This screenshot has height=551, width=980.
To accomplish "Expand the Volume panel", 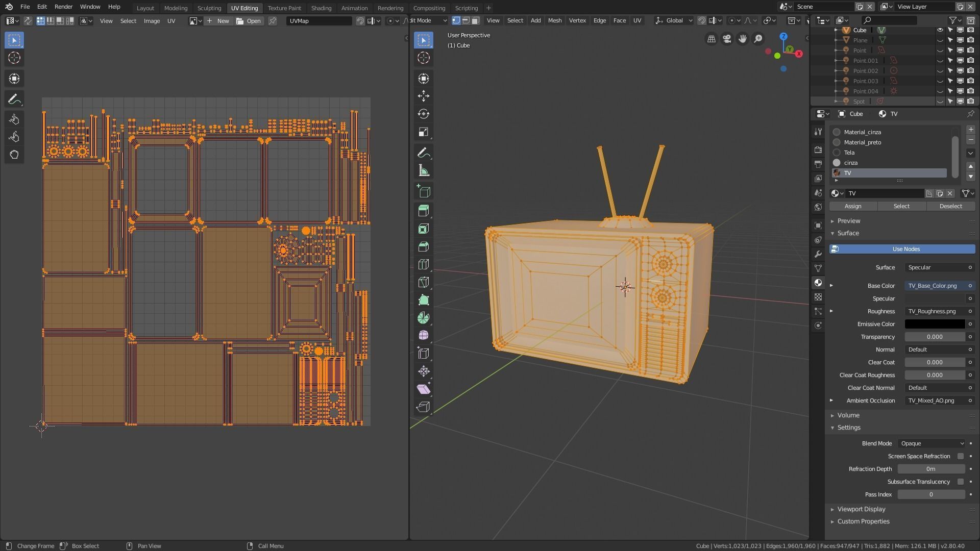I will (x=848, y=415).
